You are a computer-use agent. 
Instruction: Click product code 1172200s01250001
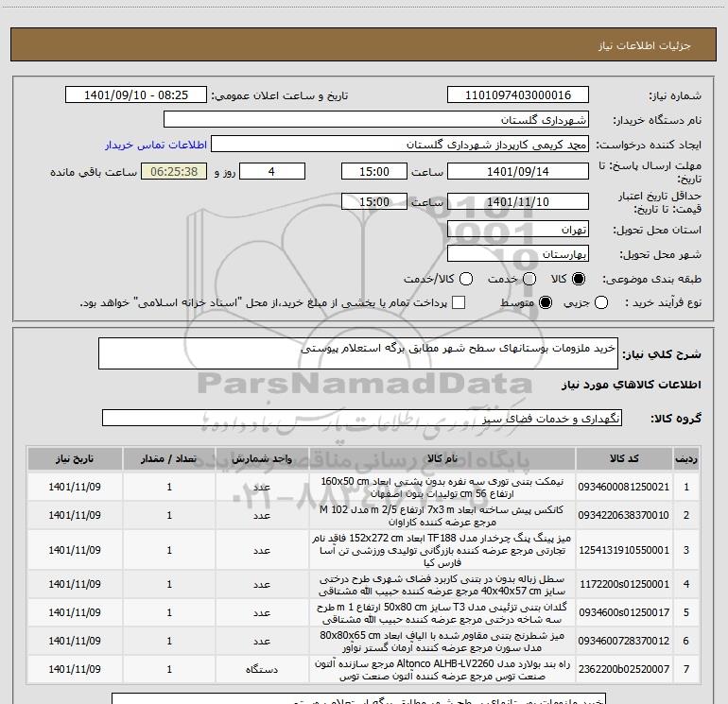tap(624, 584)
